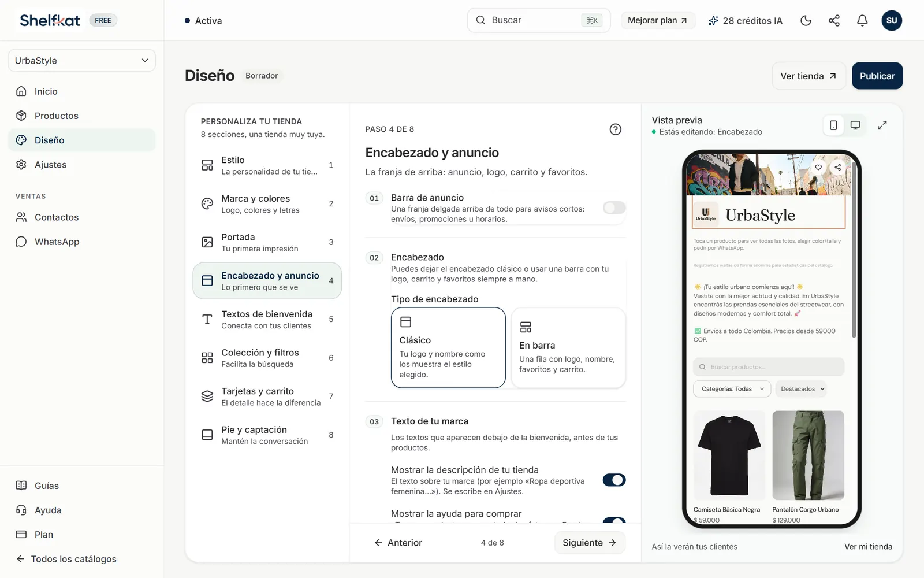924x578 pixels.
Task: Click Ver tienda button
Action: [808, 76]
